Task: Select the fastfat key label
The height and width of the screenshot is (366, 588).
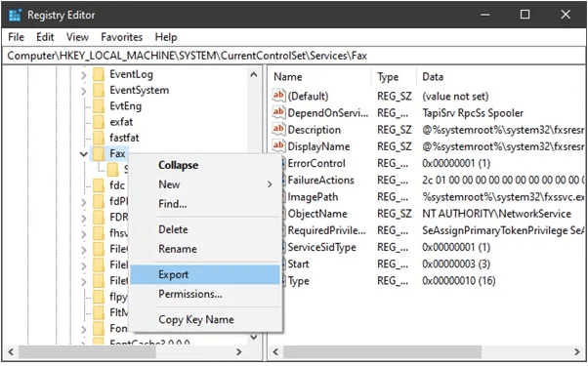Action: coord(124,138)
